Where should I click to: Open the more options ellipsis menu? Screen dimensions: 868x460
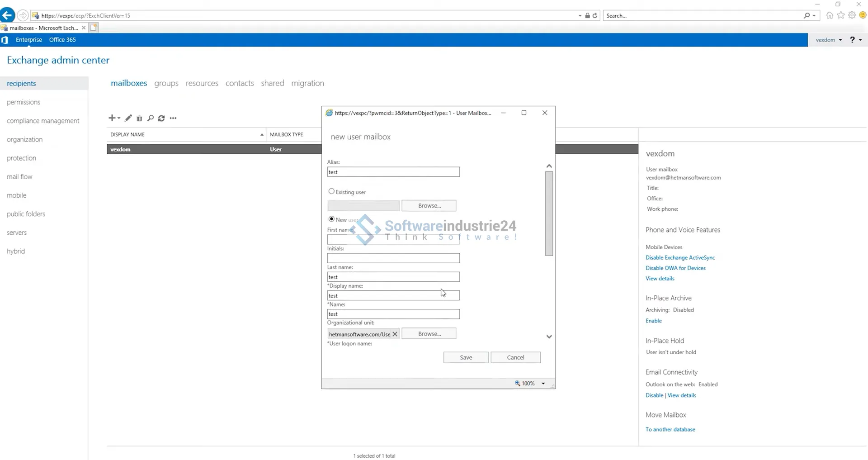coord(173,118)
